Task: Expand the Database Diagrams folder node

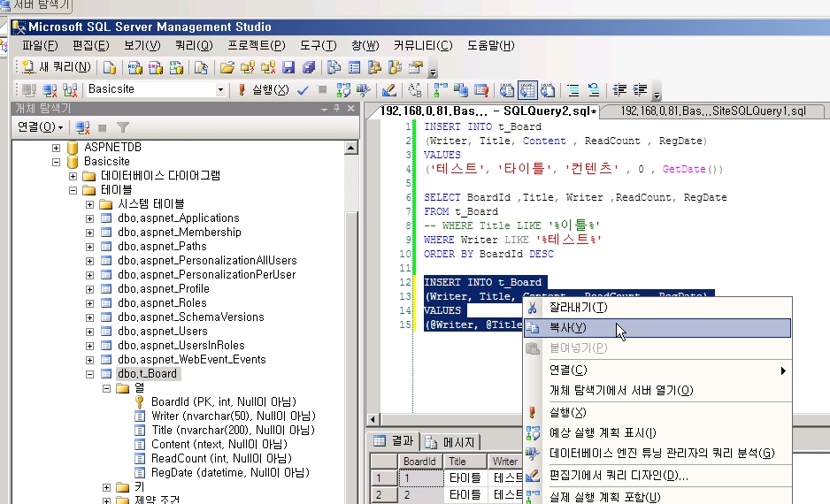Action: 73,176
